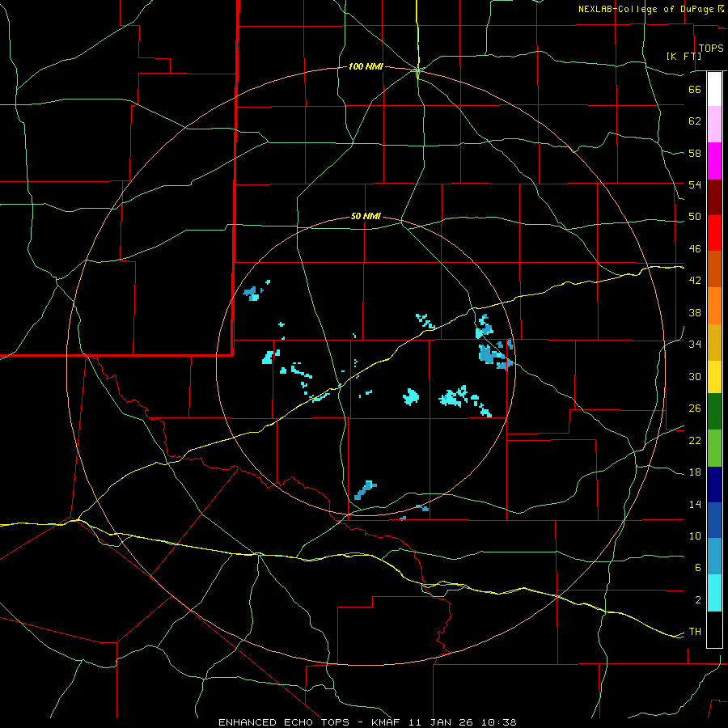Click the magenta legend swatch

714,161
